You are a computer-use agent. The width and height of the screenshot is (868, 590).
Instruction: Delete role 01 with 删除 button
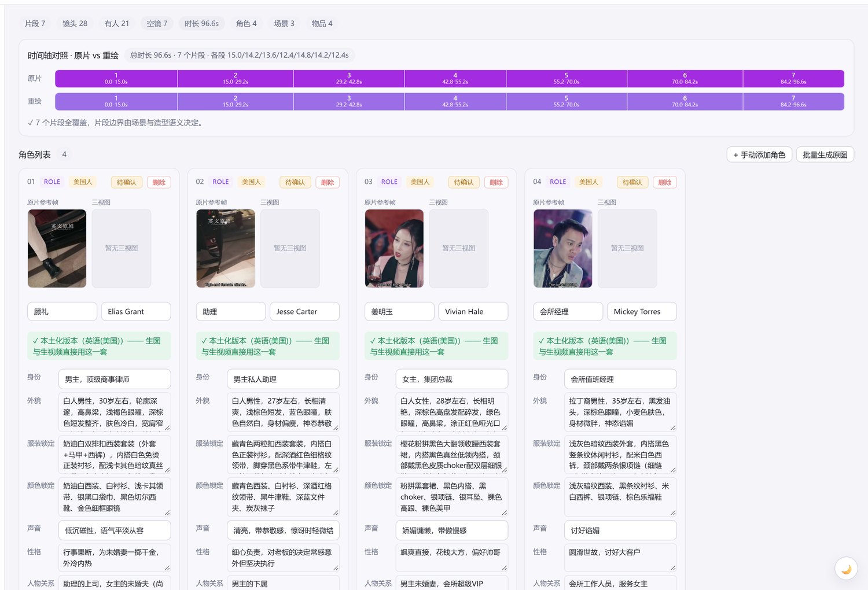pos(159,182)
